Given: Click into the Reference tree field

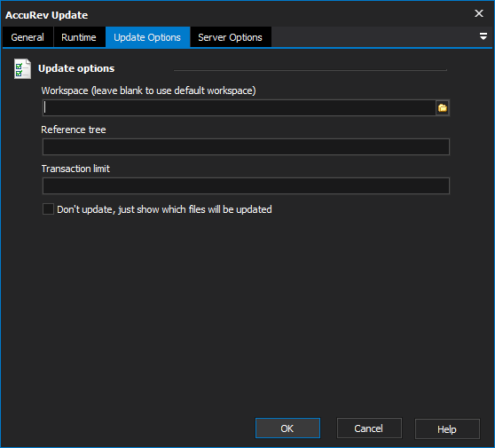Looking at the screenshot, I should [246, 146].
